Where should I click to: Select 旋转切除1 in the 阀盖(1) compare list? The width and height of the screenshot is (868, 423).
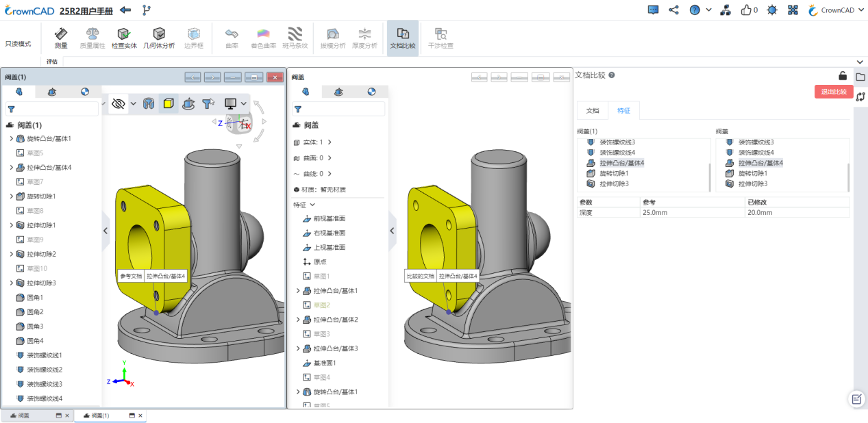point(614,173)
